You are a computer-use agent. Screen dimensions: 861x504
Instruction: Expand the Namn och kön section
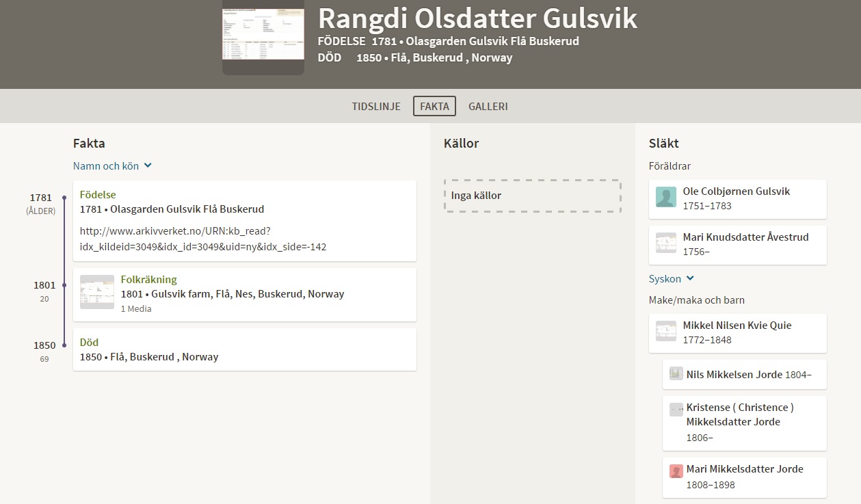coord(112,165)
